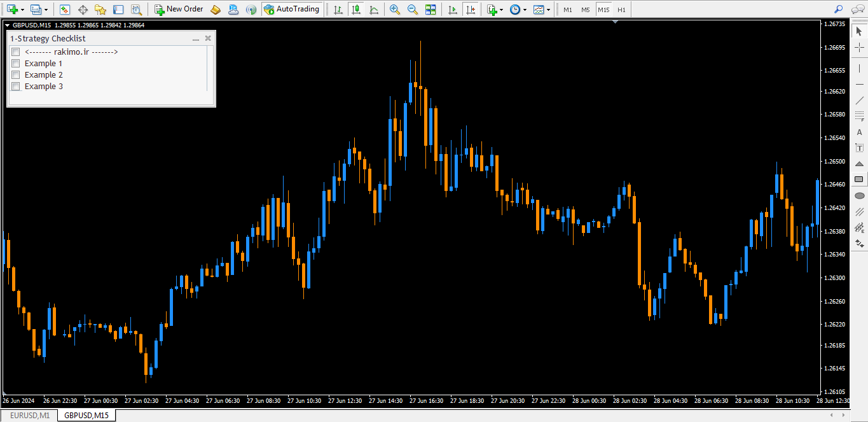Screen dimensions: 868x422
Task: Click the crosshair tool in right toolbar
Action: pyautogui.click(x=859, y=48)
